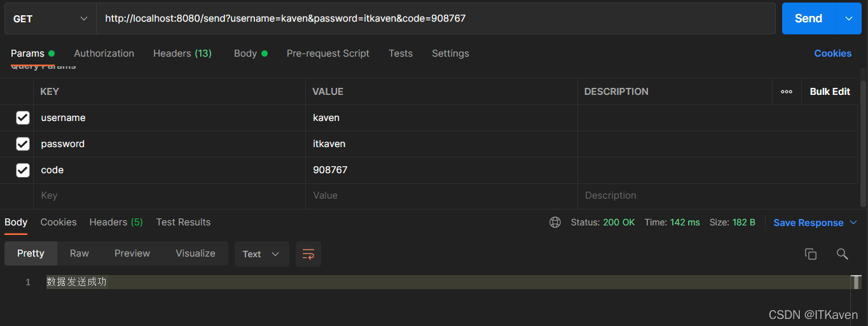Open the Tests tab

tap(401, 53)
